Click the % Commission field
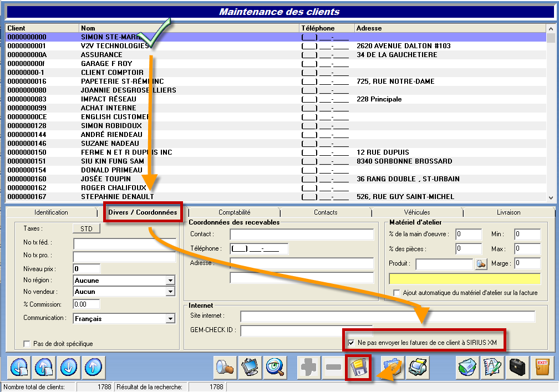The width and height of the screenshot is (559, 392). point(87,304)
